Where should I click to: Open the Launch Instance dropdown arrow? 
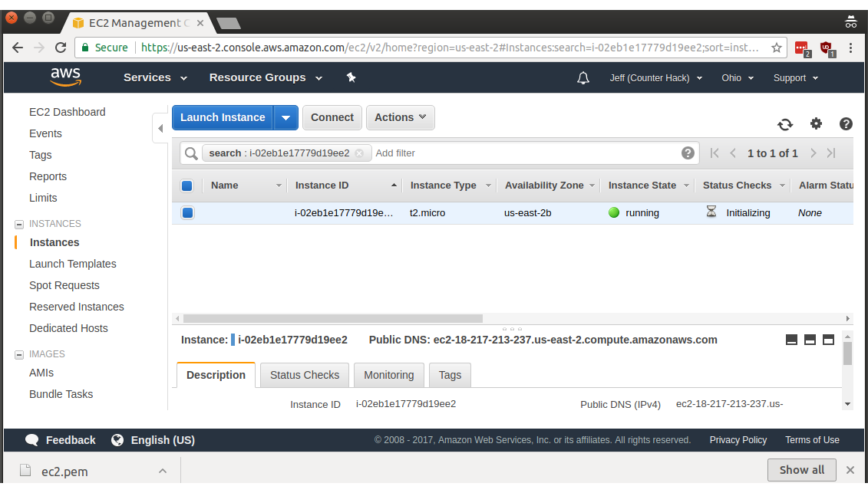click(x=285, y=118)
